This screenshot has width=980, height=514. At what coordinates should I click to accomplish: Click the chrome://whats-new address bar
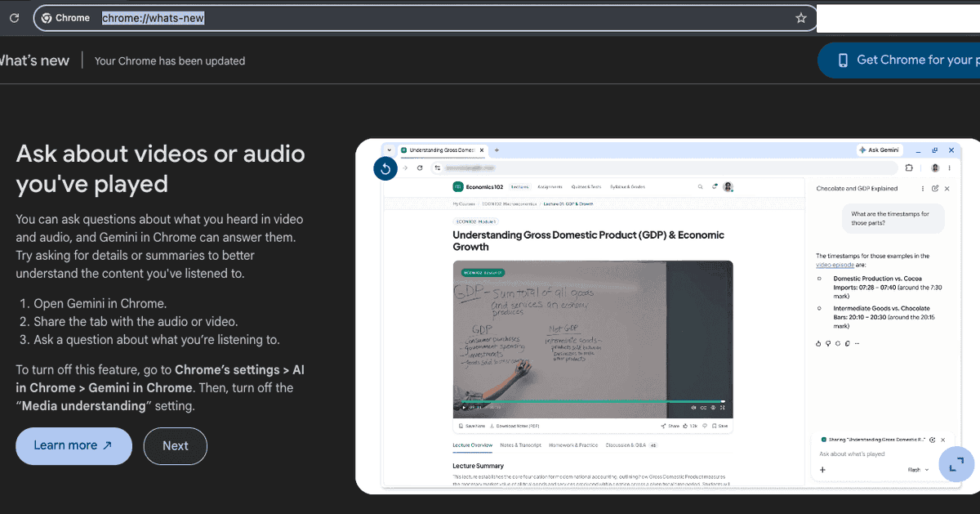[x=425, y=18]
